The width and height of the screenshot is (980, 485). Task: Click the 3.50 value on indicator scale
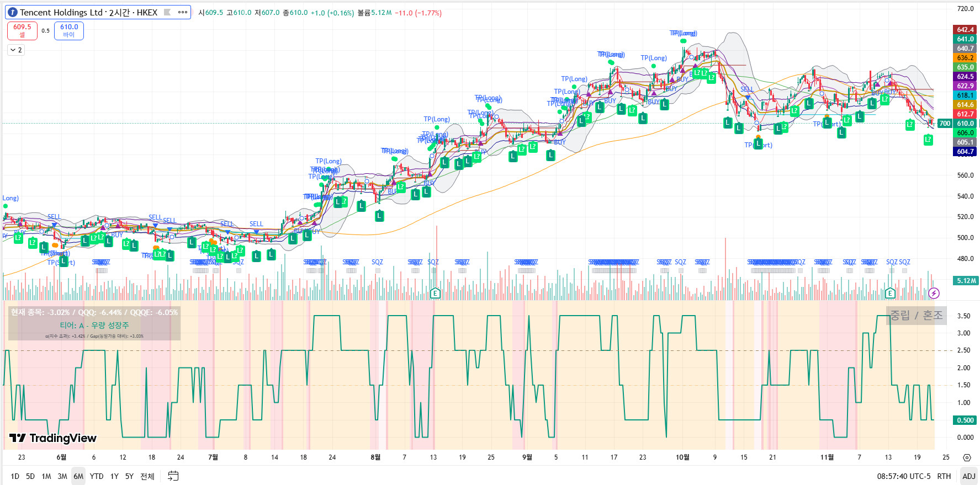[x=963, y=316]
